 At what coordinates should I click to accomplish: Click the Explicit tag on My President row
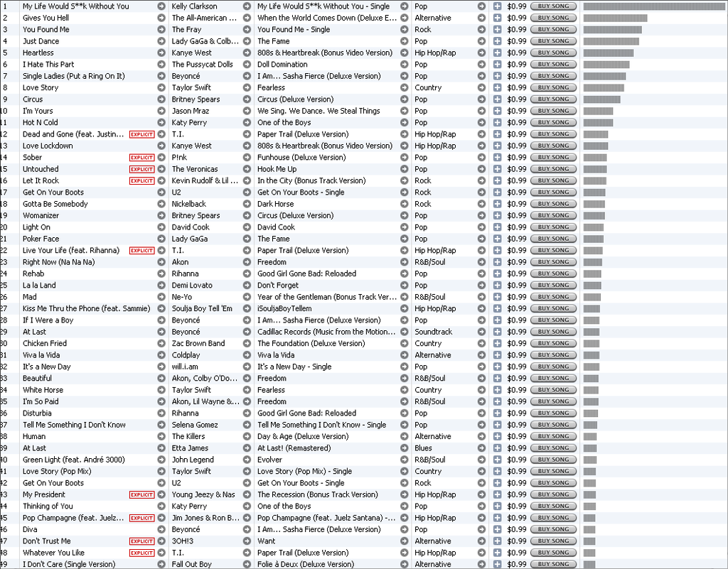pos(141,494)
